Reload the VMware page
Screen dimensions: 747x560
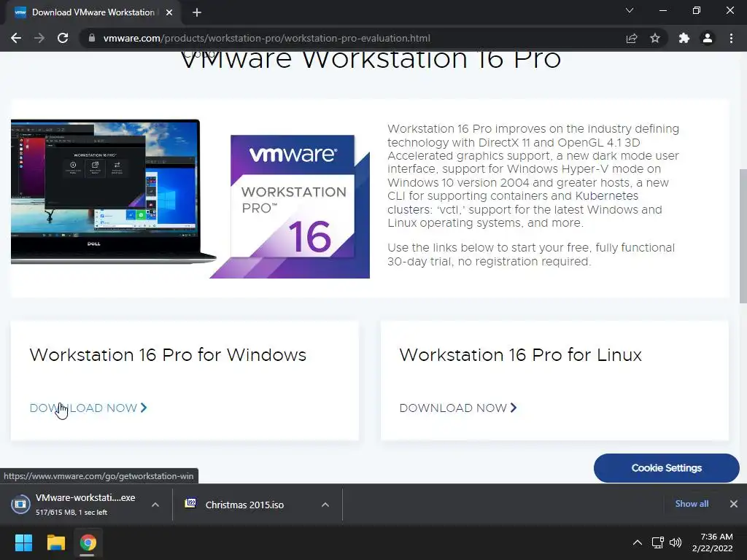pos(63,38)
